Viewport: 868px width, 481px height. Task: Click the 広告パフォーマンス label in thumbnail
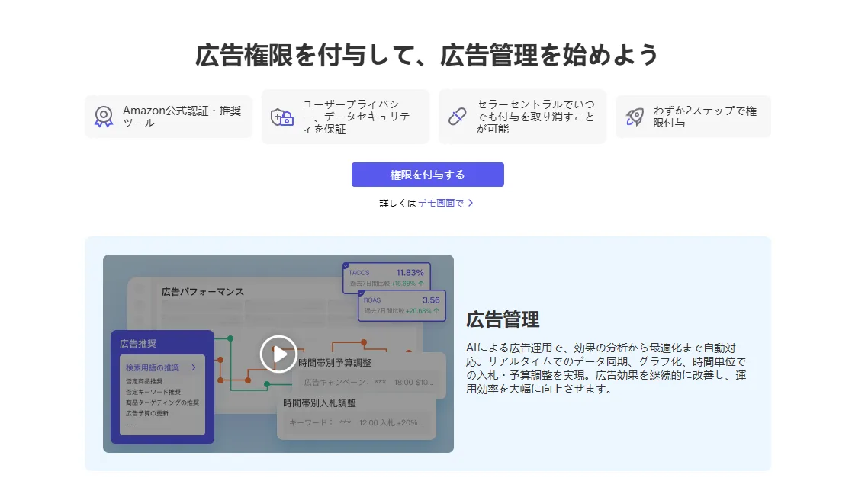(203, 292)
